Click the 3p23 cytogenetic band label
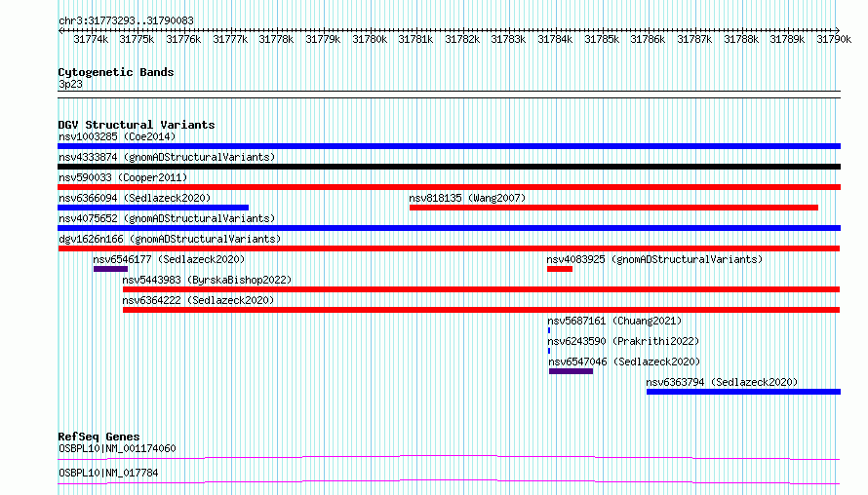868x495 pixels. (x=70, y=84)
